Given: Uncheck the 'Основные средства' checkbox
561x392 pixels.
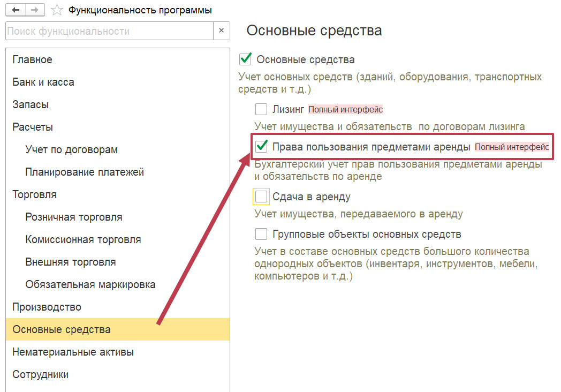Looking at the screenshot, I should point(245,59).
